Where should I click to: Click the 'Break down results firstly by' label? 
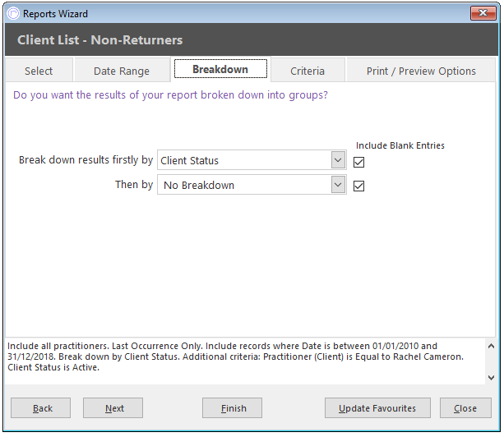click(86, 160)
